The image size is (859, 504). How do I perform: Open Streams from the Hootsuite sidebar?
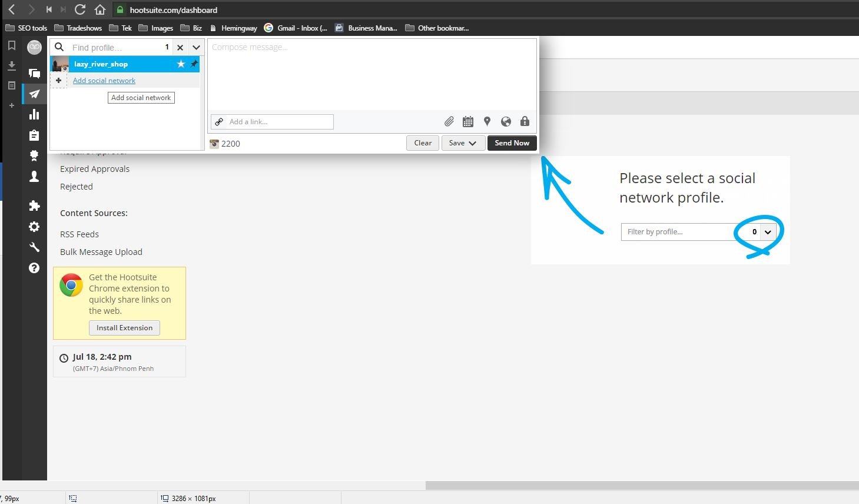[34, 74]
